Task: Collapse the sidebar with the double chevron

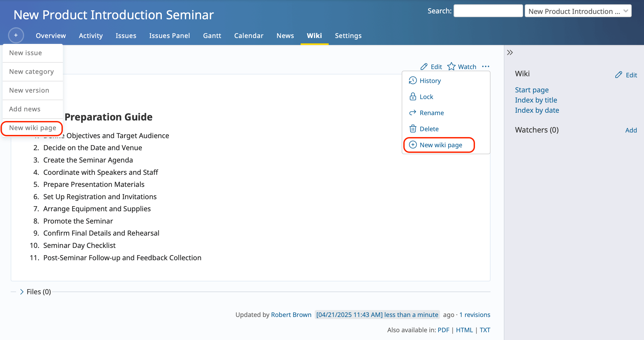Action: click(510, 52)
